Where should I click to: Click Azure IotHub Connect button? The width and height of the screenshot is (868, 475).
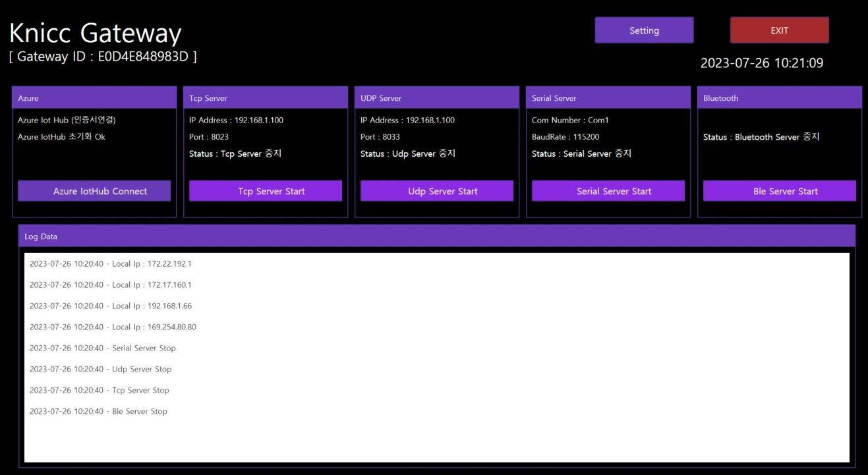tap(94, 191)
